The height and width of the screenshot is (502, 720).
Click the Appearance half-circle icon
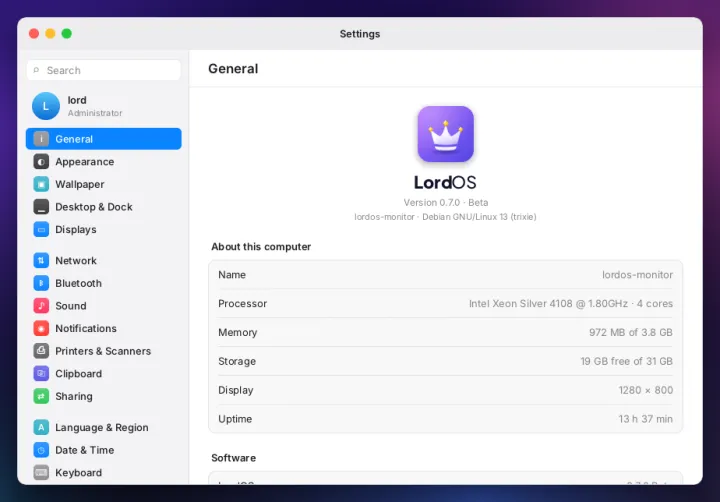pos(41,162)
